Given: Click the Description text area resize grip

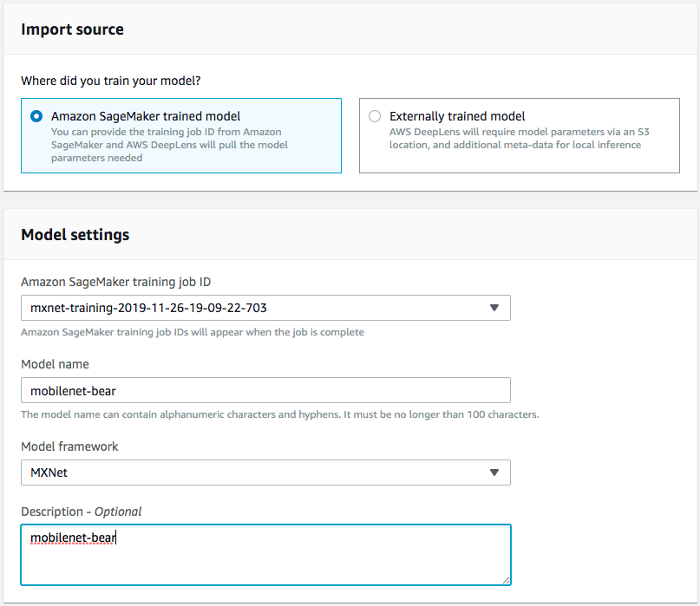Looking at the screenshot, I should (506, 580).
